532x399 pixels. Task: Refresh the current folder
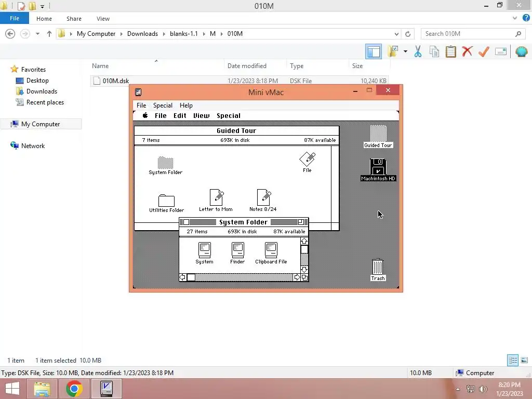pos(408,34)
